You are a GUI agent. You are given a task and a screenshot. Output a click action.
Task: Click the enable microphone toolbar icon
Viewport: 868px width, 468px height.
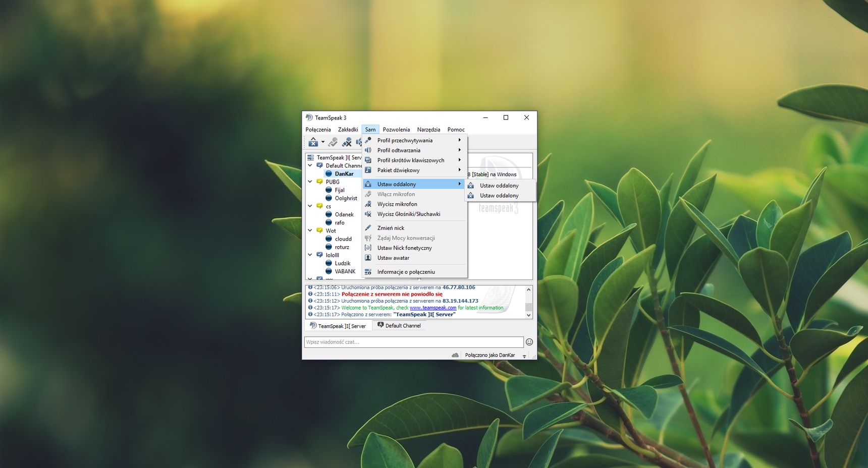tap(333, 142)
